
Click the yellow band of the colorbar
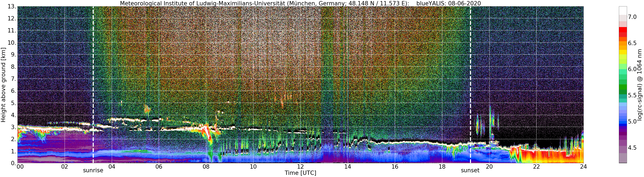[623, 52]
